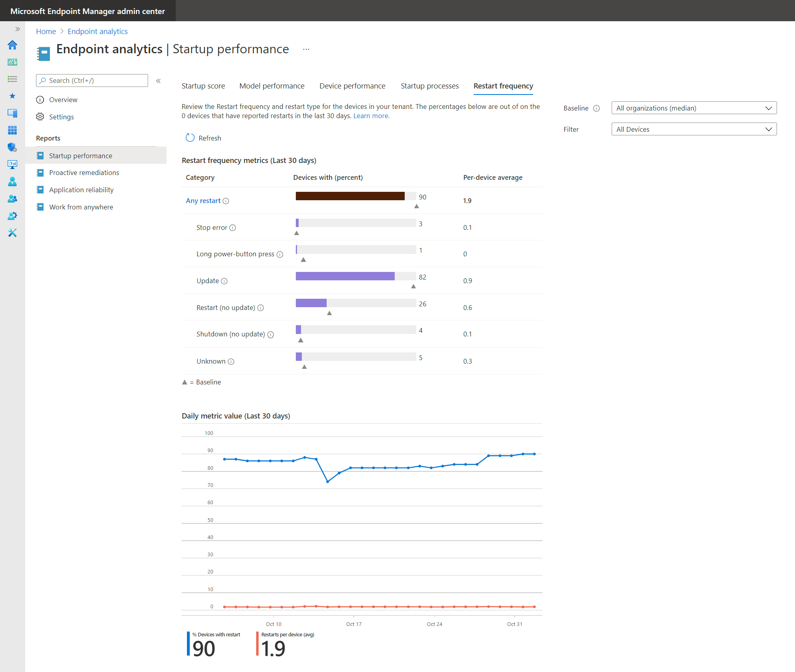Switch to Device performance tab
This screenshot has width=795, height=672.
[352, 86]
